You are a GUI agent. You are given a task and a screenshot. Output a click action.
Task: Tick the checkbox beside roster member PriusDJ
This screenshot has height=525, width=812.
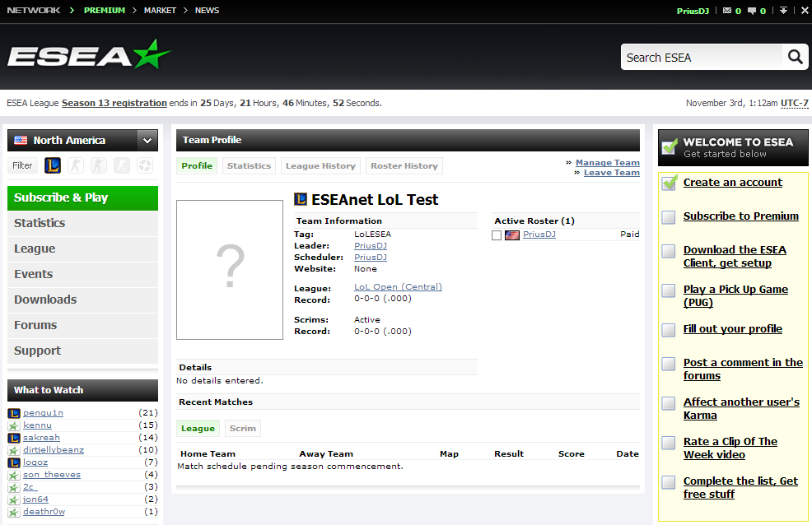point(497,235)
